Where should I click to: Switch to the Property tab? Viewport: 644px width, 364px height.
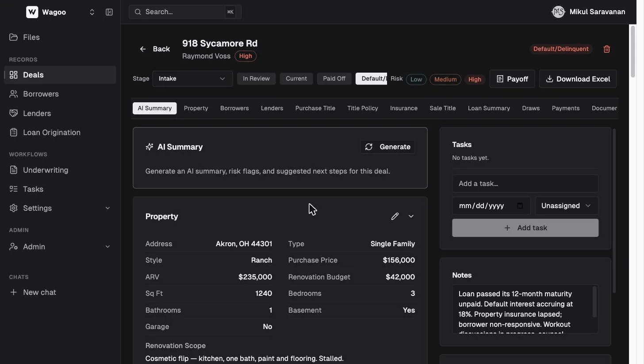[x=196, y=108]
